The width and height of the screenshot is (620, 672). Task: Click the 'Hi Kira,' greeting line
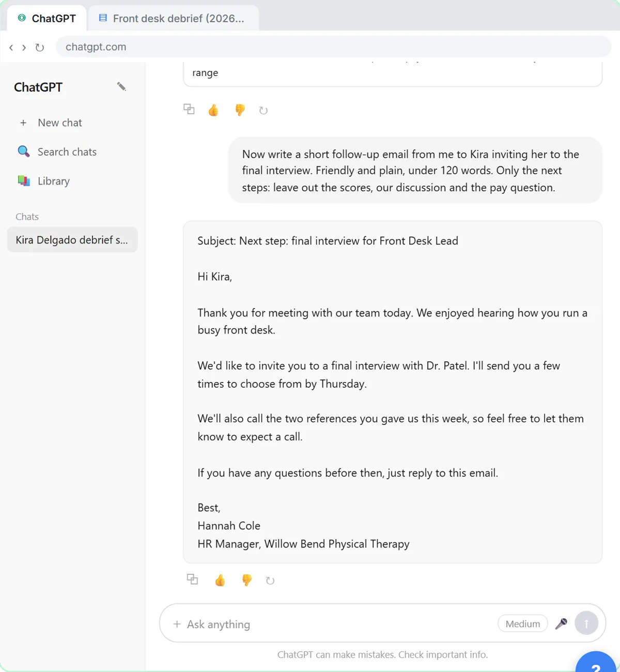pos(214,277)
